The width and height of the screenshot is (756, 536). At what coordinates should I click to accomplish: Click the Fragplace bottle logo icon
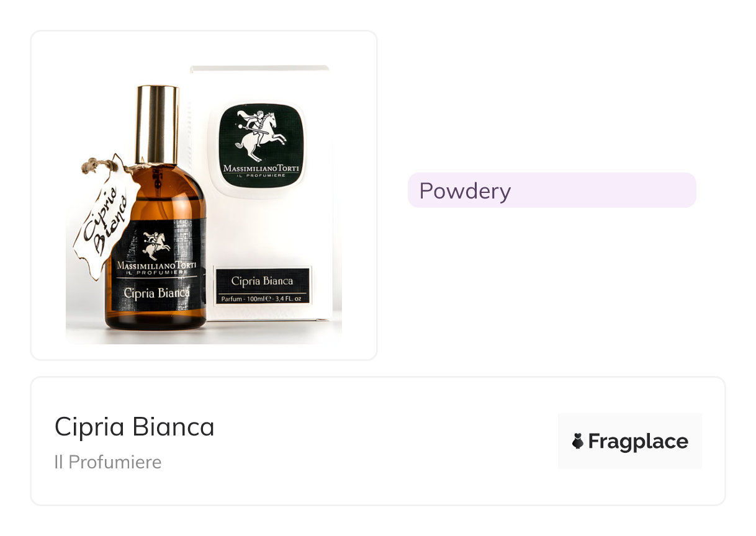pos(578,441)
